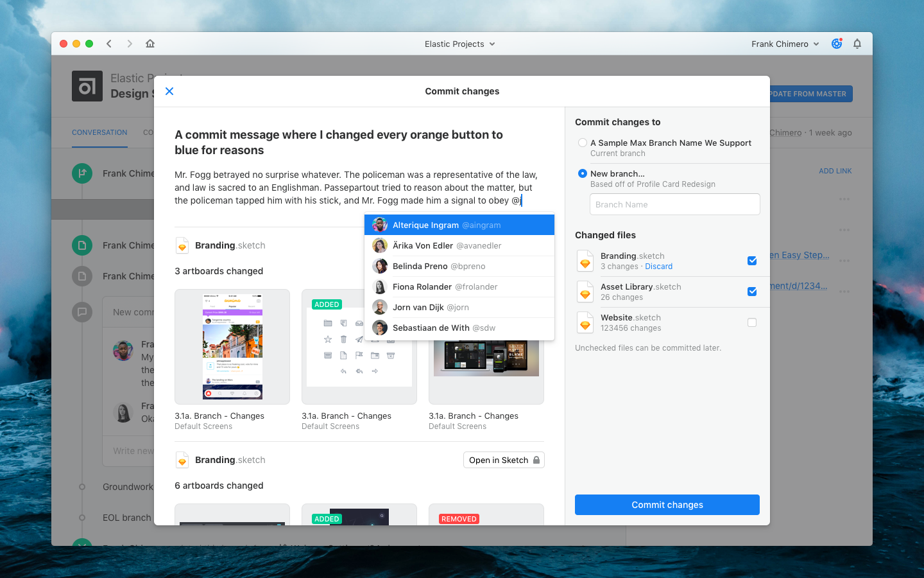Click the green document commit icon in the timeline

point(82,245)
